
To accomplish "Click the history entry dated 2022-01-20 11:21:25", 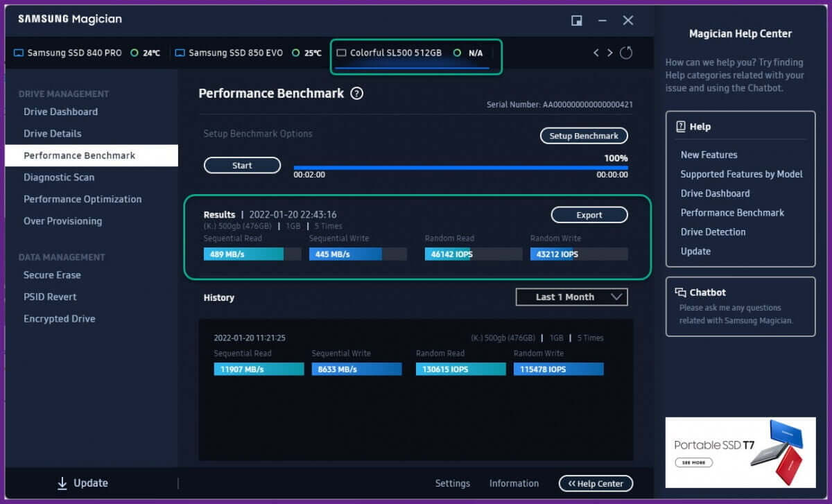I will 250,338.
